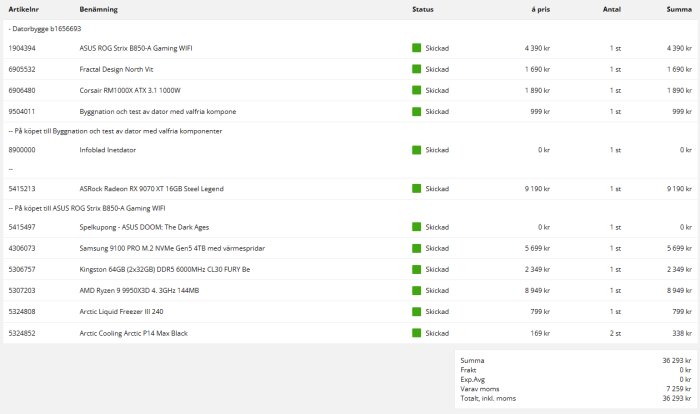Screen dimensions: 700x414
Task: Open product Infoblad Inetdator
Action: [108, 150]
